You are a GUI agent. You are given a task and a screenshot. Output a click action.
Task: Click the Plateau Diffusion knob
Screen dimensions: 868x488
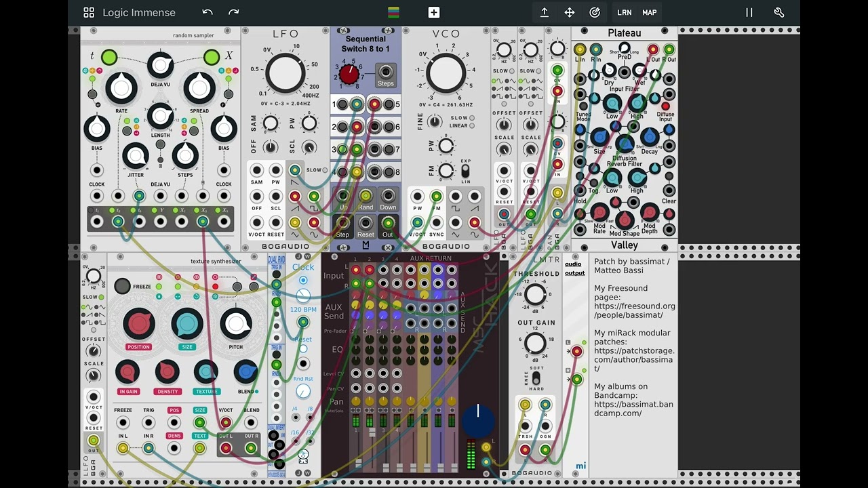click(x=625, y=145)
